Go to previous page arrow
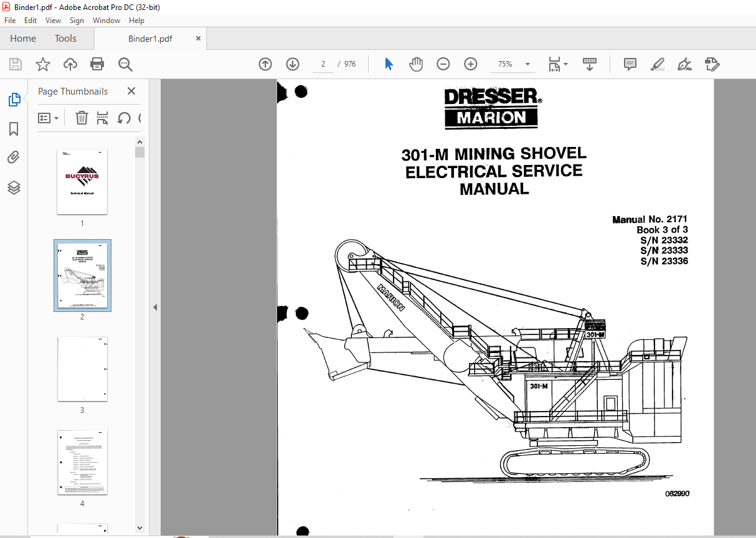 tap(265, 64)
